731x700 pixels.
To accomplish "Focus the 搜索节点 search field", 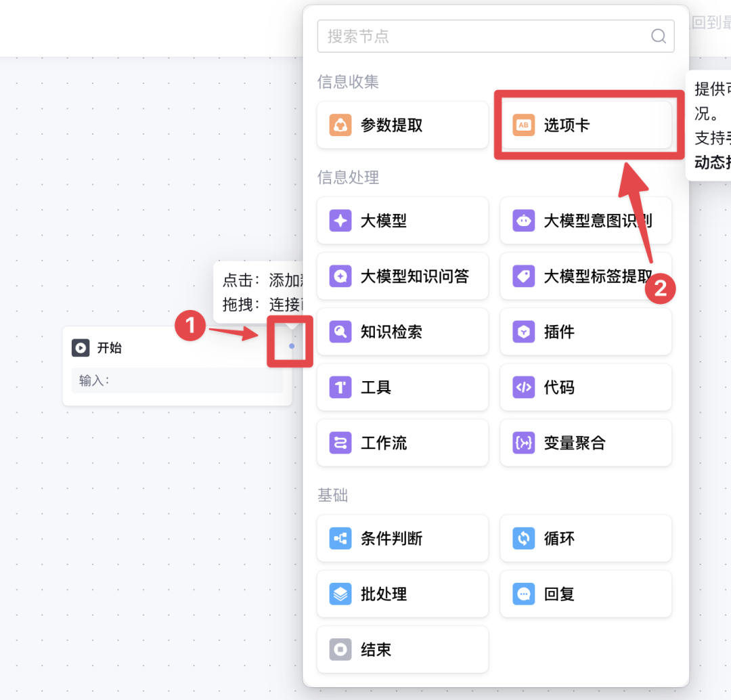I will coord(481,37).
